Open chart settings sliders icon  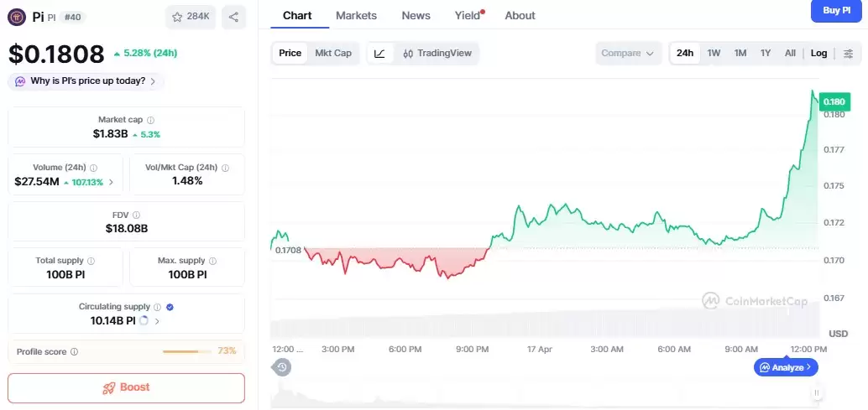(848, 53)
